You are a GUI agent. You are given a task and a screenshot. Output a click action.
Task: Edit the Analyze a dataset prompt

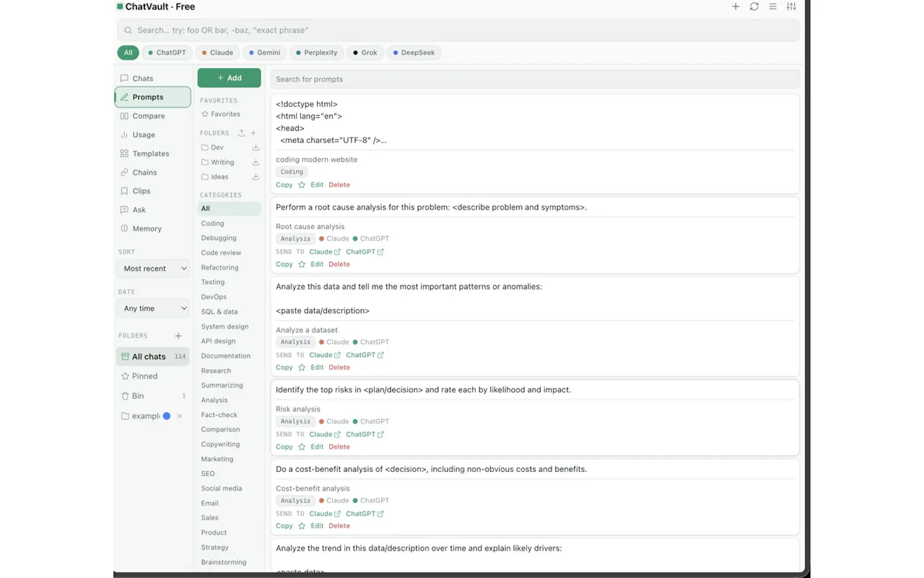tap(317, 368)
